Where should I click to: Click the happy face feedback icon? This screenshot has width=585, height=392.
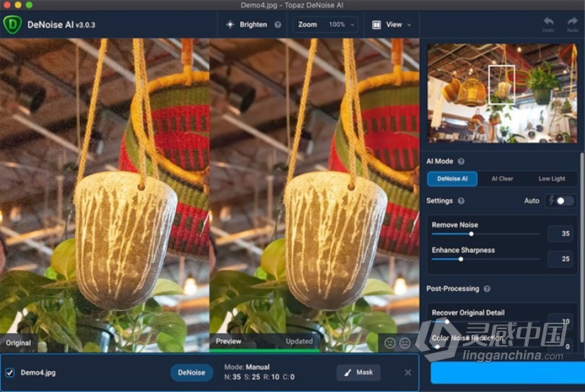(x=390, y=343)
